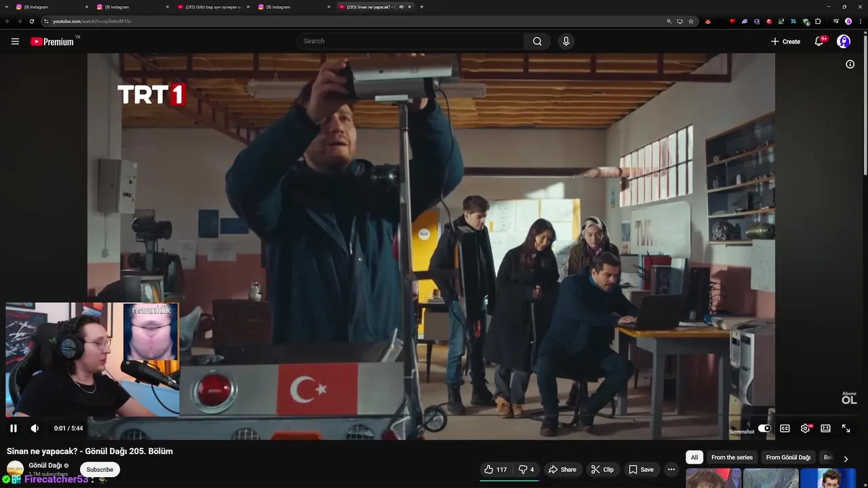Show more filter chips with right arrow
Screen dimensions: 868x488
coord(846,458)
